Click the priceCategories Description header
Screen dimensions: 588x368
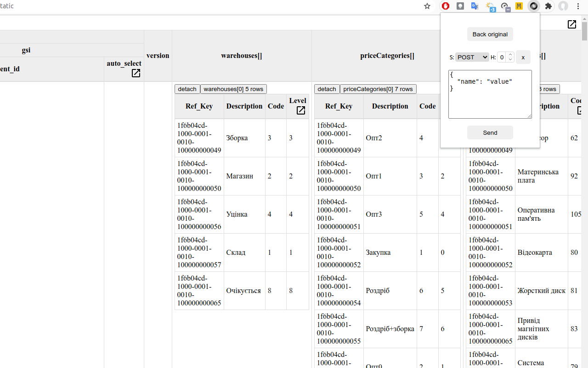[x=390, y=106]
